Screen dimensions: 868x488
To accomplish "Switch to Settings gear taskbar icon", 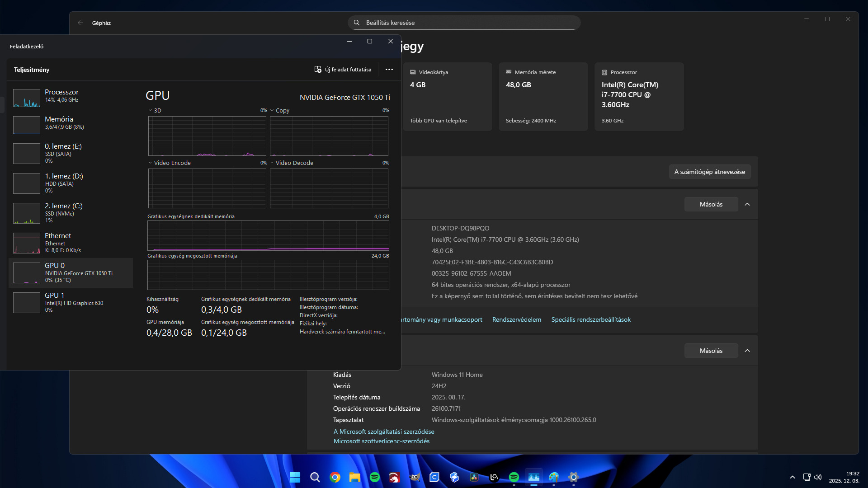I will tap(574, 477).
